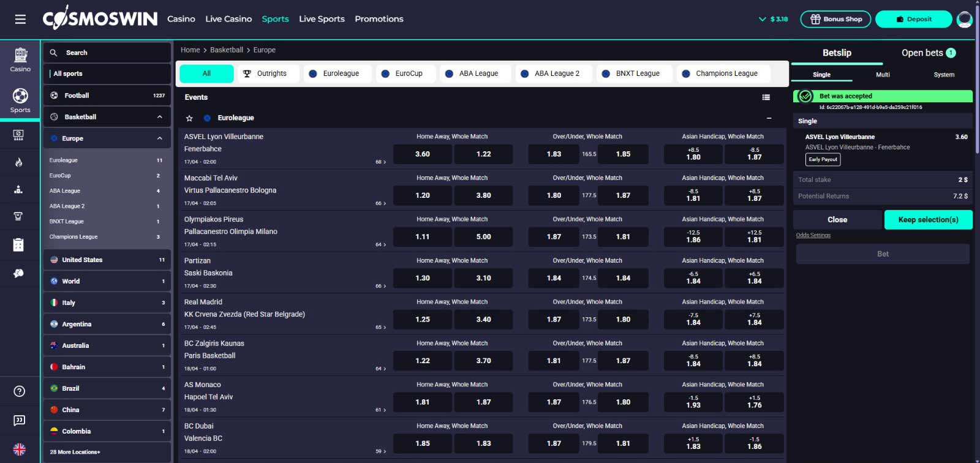Select the Sports sidebar icon
This screenshot has width=980, height=463.
20,100
